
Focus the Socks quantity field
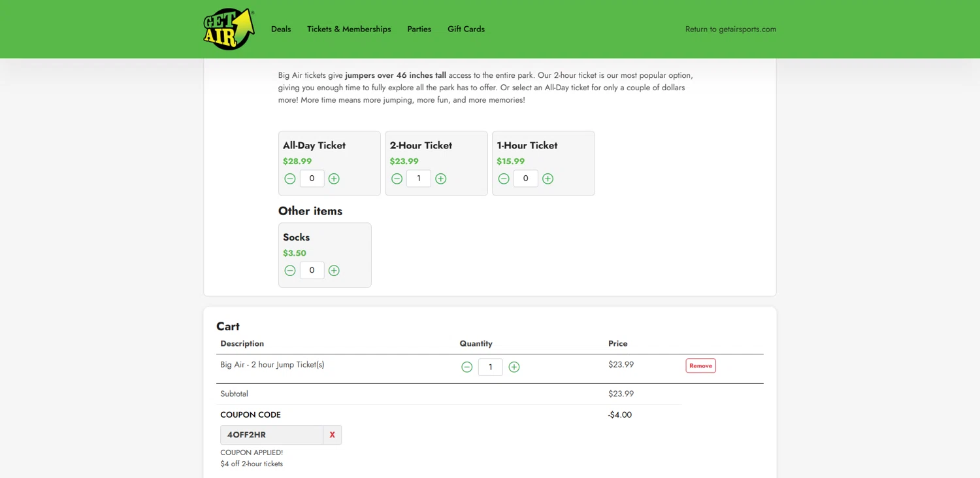tap(312, 270)
